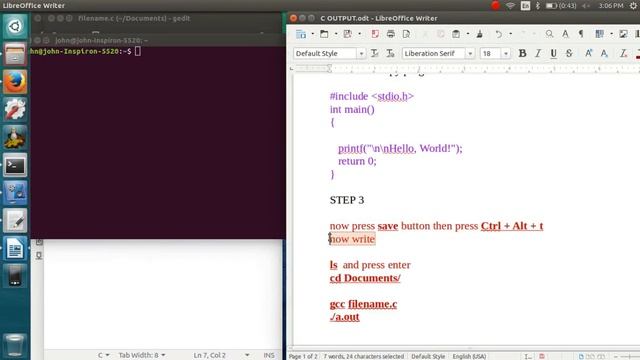Click the New Style icon
The height and width of the screenshot is (360, 640).
(391, 53)
